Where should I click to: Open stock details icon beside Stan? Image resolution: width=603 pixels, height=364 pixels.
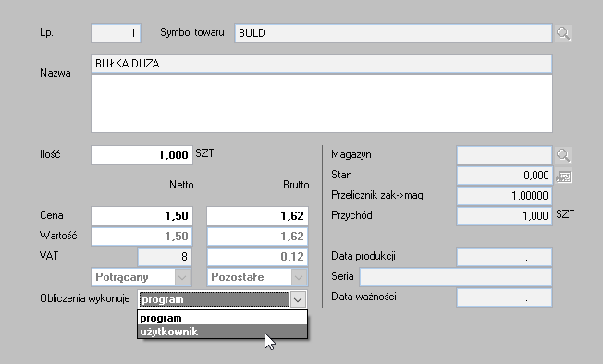pos(563,176)
